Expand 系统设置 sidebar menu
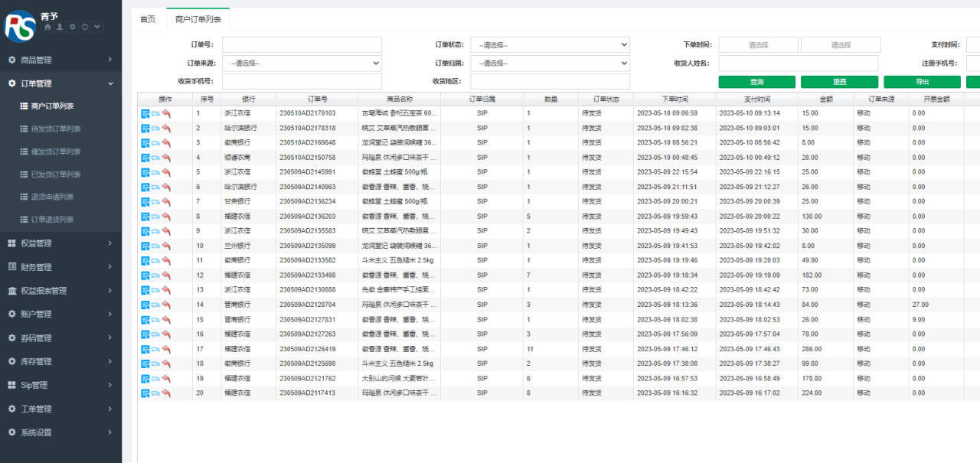This screenshot has width=980, height=463. click(x=60, y=432)
